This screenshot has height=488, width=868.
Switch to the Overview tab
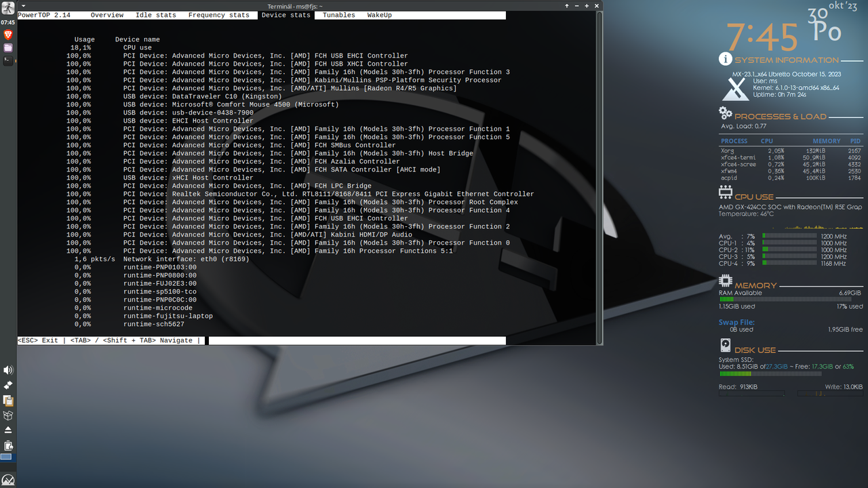pyautogui.click(x=107, y=15)
